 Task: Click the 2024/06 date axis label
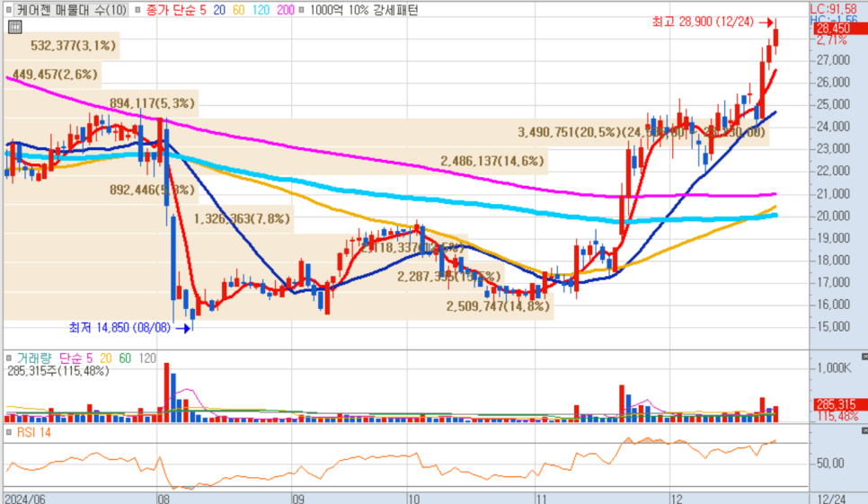pyautogui.click(x=25, y=499)
